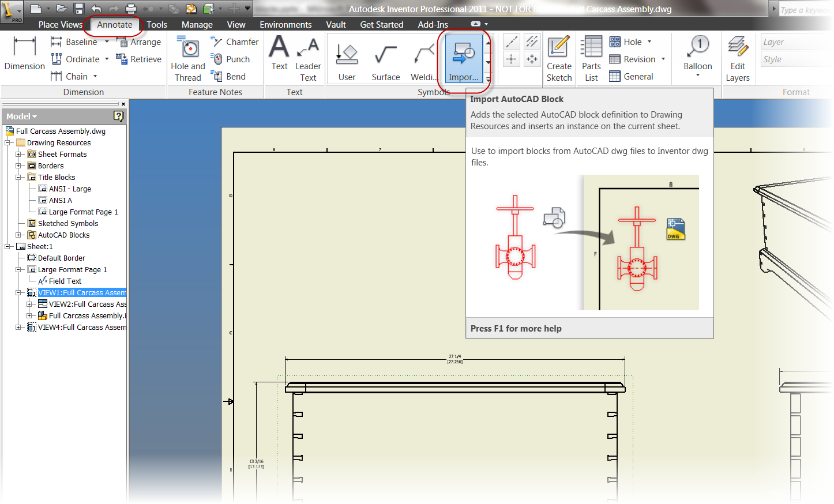The image size is (834, 504).
Task: Insert a Hole table
Action: coord(626,42)
